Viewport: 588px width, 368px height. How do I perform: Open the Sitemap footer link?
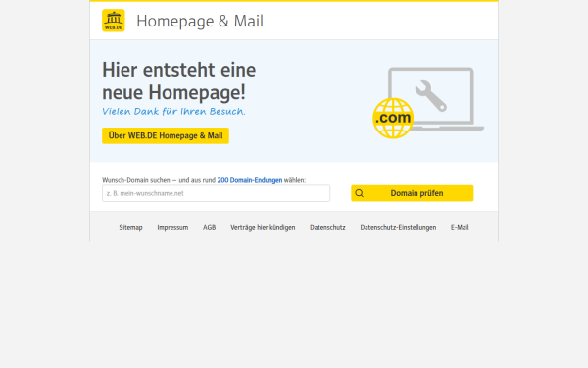pyautogui.click(x=131, y=227)
